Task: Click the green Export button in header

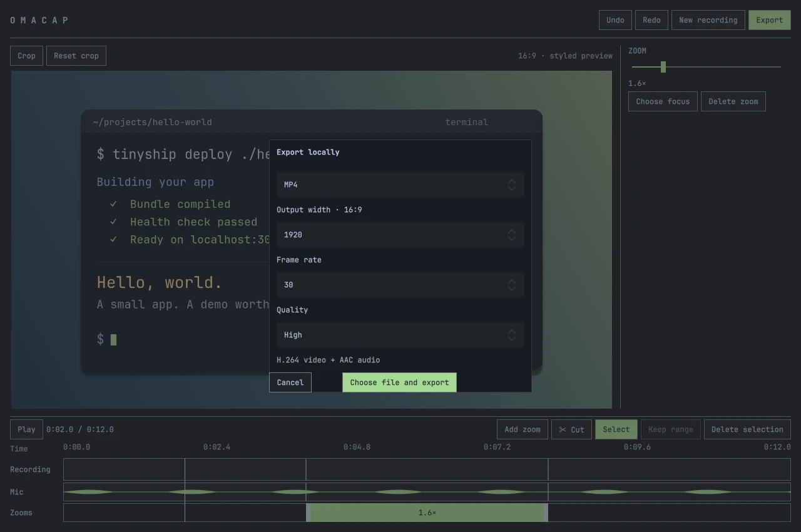Action: 770,20
